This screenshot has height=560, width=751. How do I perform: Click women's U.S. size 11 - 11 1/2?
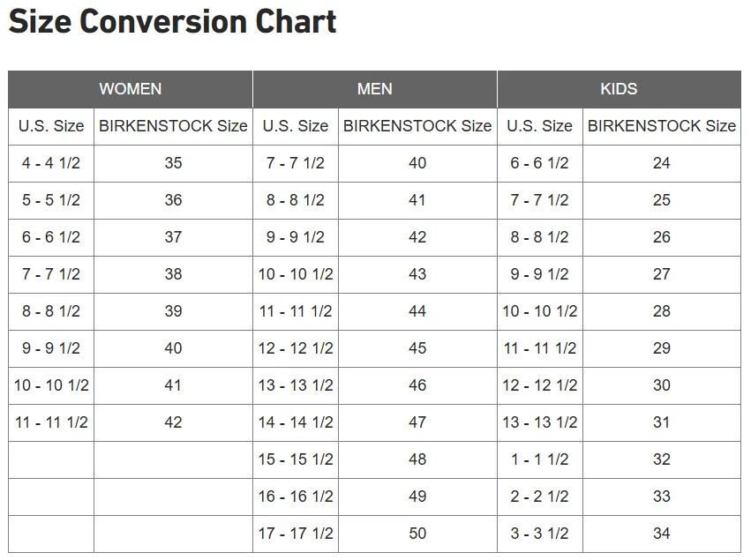coord(51,422)
